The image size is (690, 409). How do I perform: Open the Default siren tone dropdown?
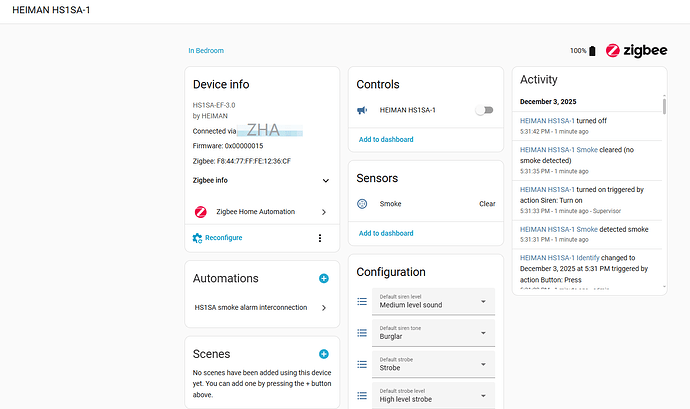(x=436, y=333)
